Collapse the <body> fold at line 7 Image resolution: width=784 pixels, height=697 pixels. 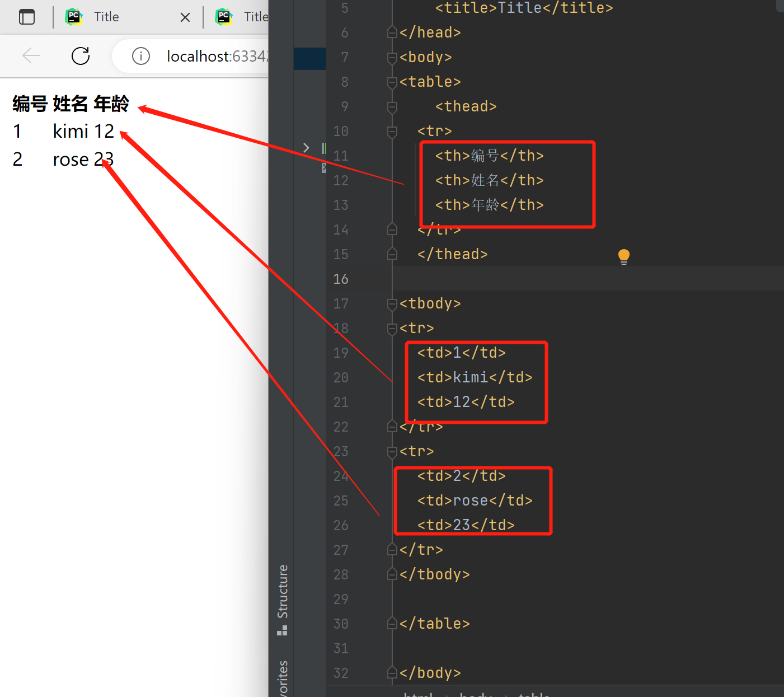point(392,57)
